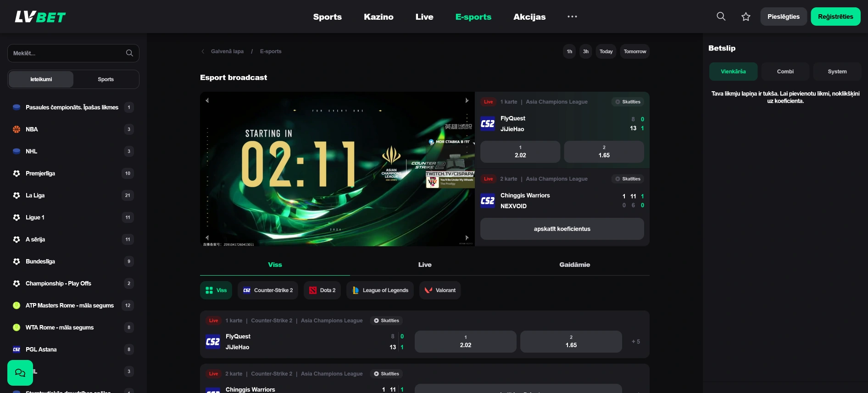The width and height of the screenshot is (868, 393).
Task: Click CS2 logo beside FlyQuest in broadcast panel
Action: 488,124
